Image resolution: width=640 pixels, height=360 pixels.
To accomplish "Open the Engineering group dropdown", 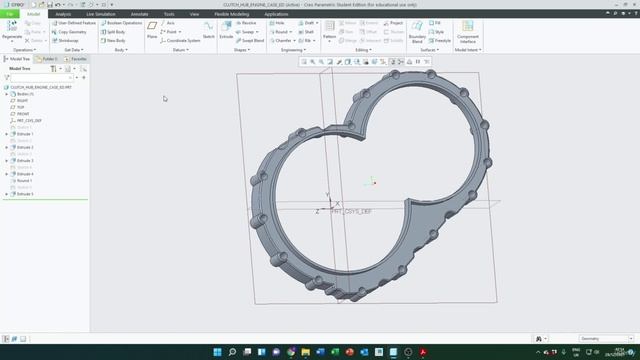I will click(x=293, y=50).
